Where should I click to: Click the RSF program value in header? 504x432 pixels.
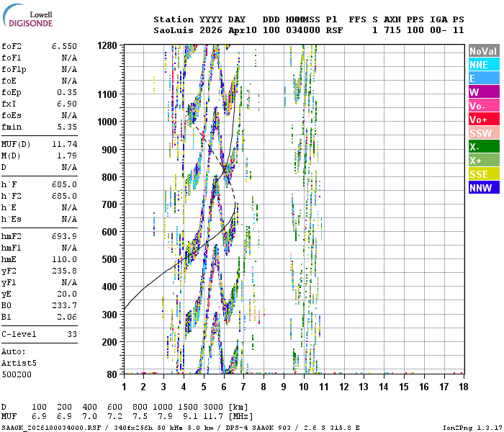[x=334, y=30]
